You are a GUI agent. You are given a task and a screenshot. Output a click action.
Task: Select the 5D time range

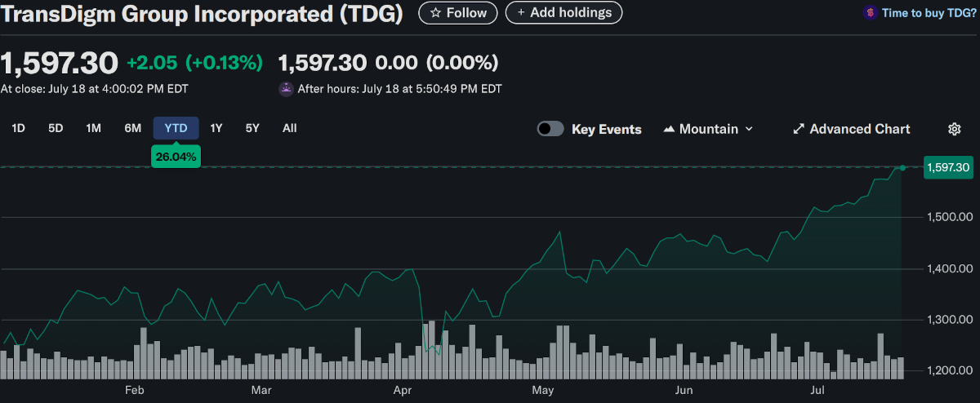(x=56, y=128)
